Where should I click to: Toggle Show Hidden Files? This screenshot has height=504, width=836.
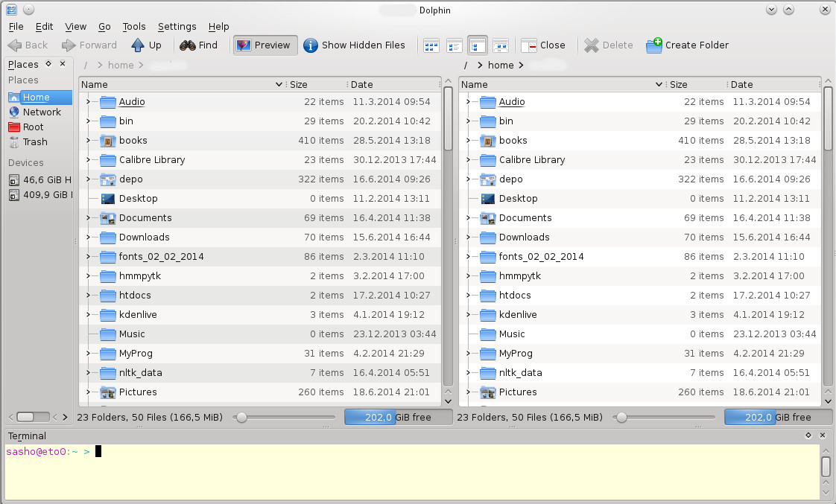[354, 45]
